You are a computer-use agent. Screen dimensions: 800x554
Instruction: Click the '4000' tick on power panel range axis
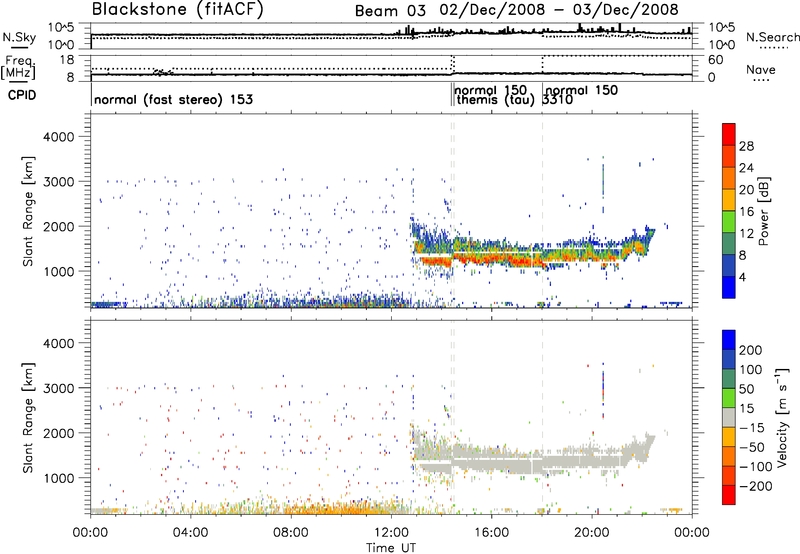pyautogui.click(x=59, y=137)
